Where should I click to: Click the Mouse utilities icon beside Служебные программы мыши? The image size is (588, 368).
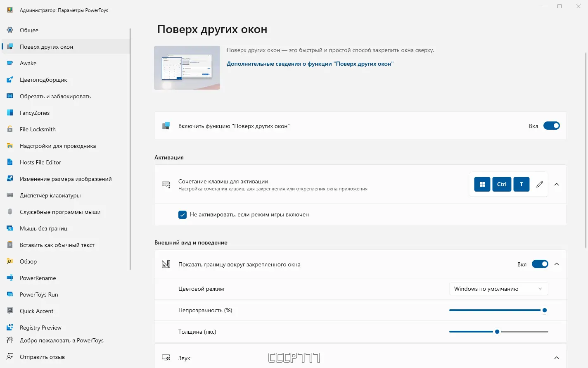[x=10, y=211]
